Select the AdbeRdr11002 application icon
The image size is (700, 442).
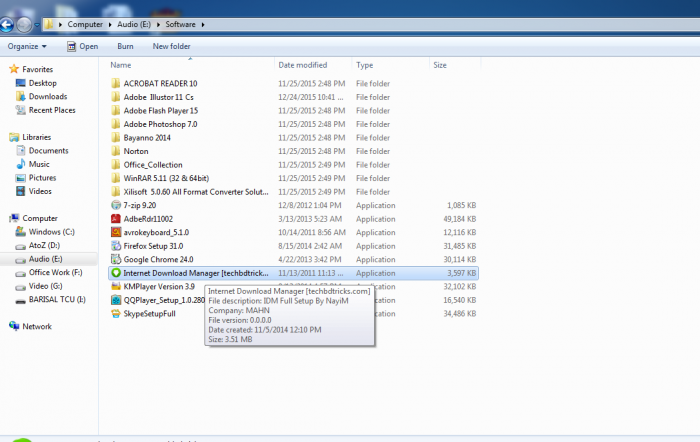click(116, 219)
